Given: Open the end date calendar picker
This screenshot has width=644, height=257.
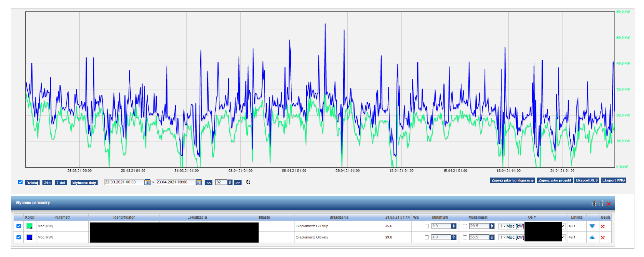Looking at the screenshot, I should click(199, 182).
